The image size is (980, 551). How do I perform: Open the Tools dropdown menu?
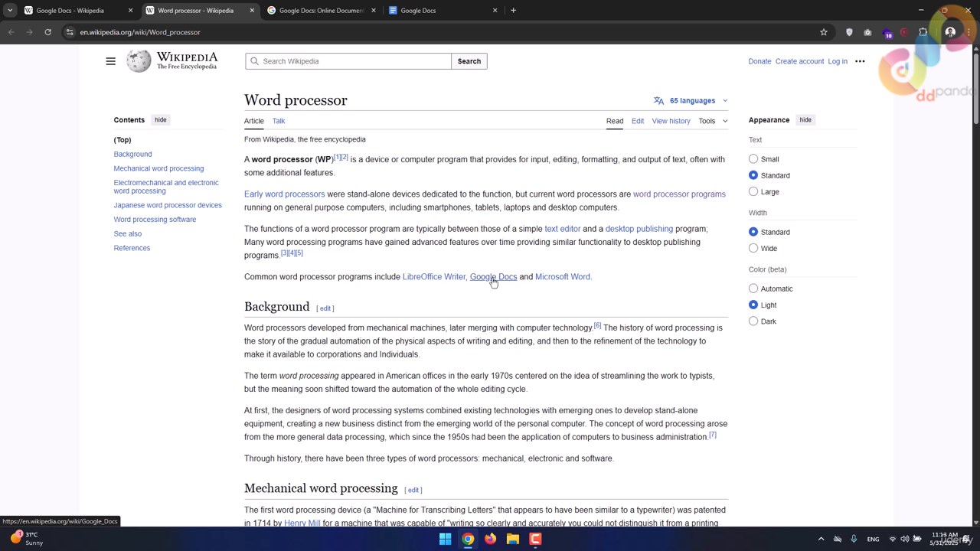pyautogui.click(x=713, y=121)
